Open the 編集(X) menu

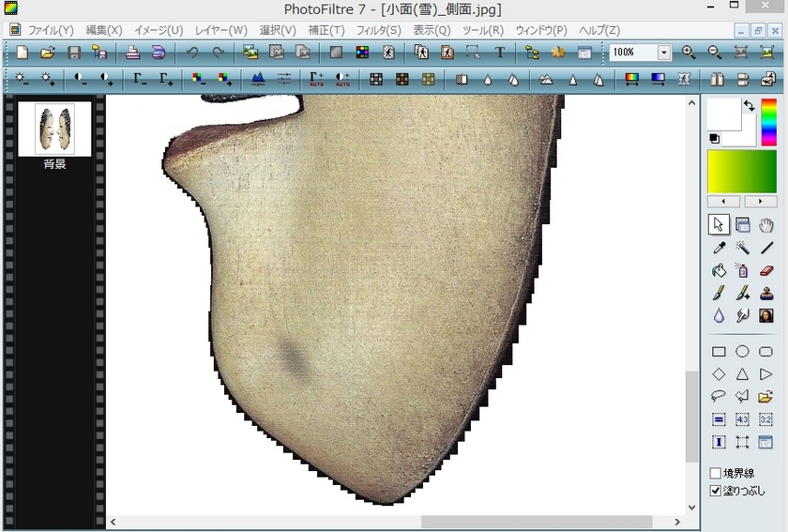(x=104, y=30)
